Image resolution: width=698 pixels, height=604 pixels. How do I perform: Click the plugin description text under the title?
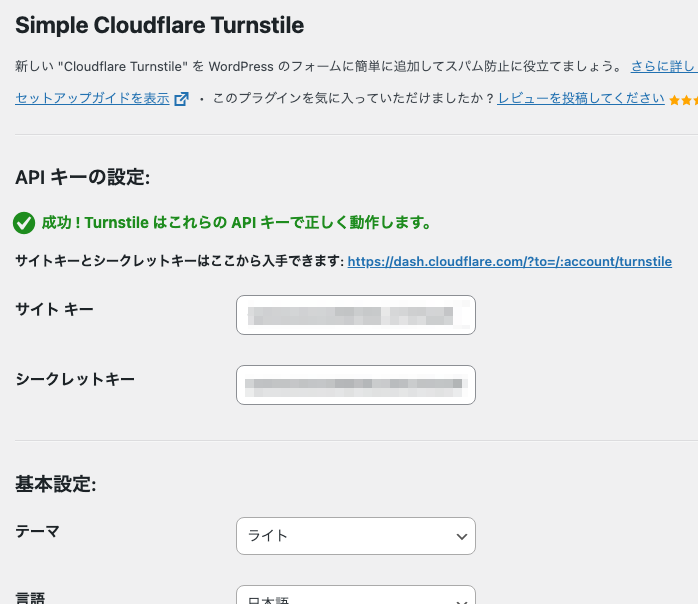pos(318,67)
